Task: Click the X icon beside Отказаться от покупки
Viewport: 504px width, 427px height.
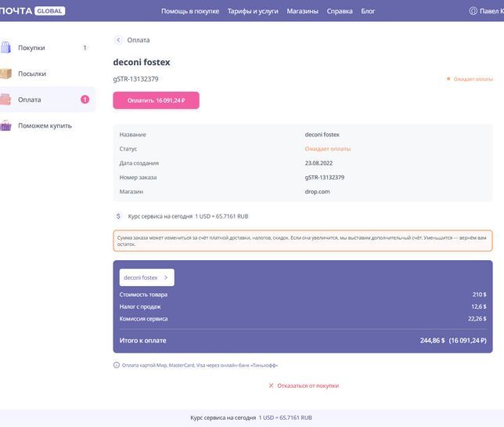Action: pyautogui.click(x=271, y=385)
